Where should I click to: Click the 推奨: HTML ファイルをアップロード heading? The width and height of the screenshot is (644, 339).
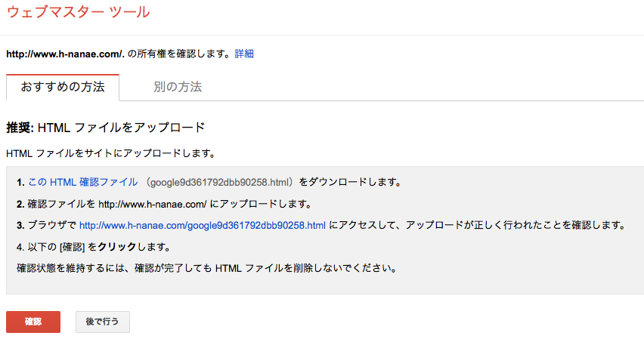point(106,128)
